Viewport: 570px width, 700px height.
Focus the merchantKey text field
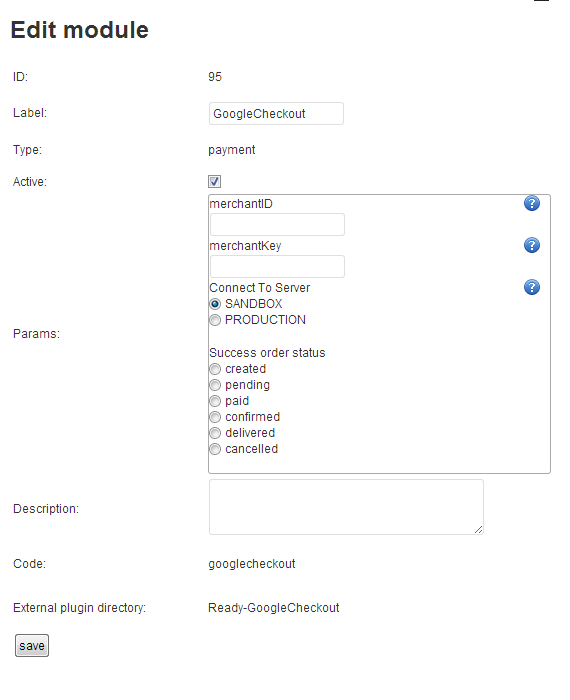coord(277,267)
